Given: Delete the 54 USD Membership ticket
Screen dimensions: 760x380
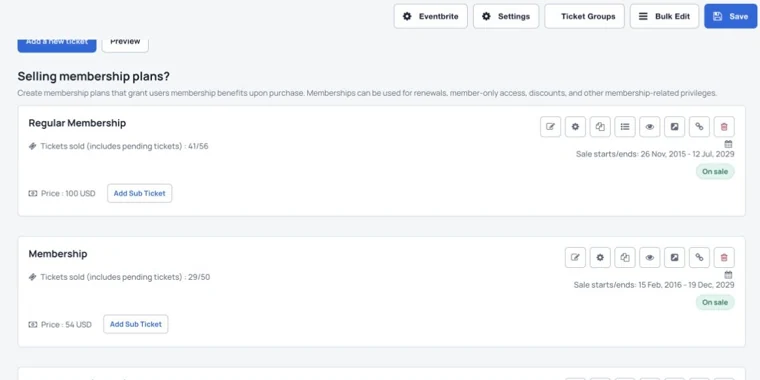Looking at the screenshot, I should coord(724,257).
